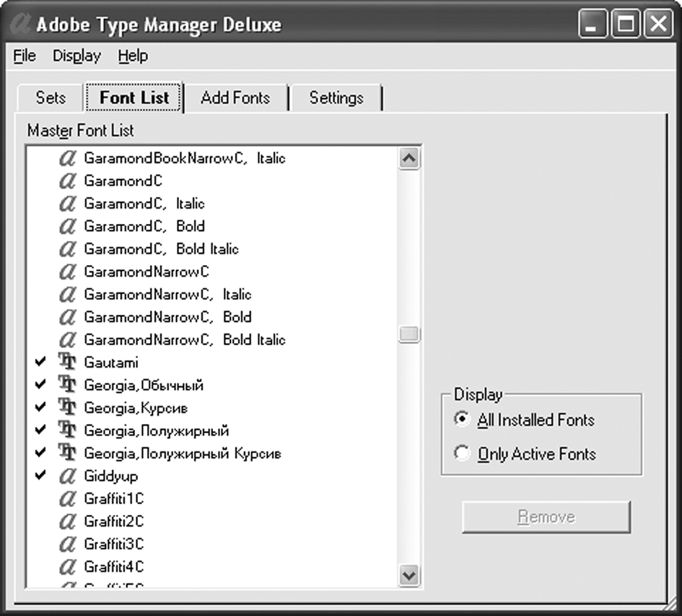Open the Help menu

tap(133, 56)
